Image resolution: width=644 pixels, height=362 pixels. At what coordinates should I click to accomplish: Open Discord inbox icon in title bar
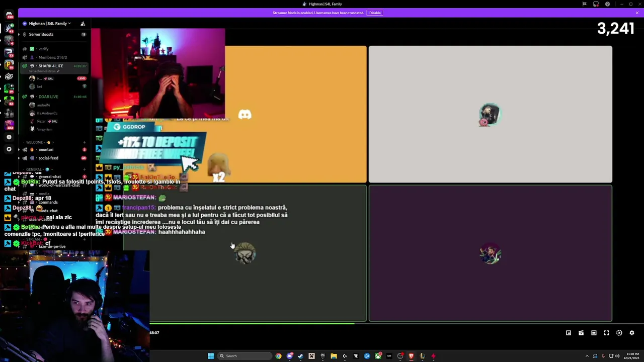pos(596,4)
